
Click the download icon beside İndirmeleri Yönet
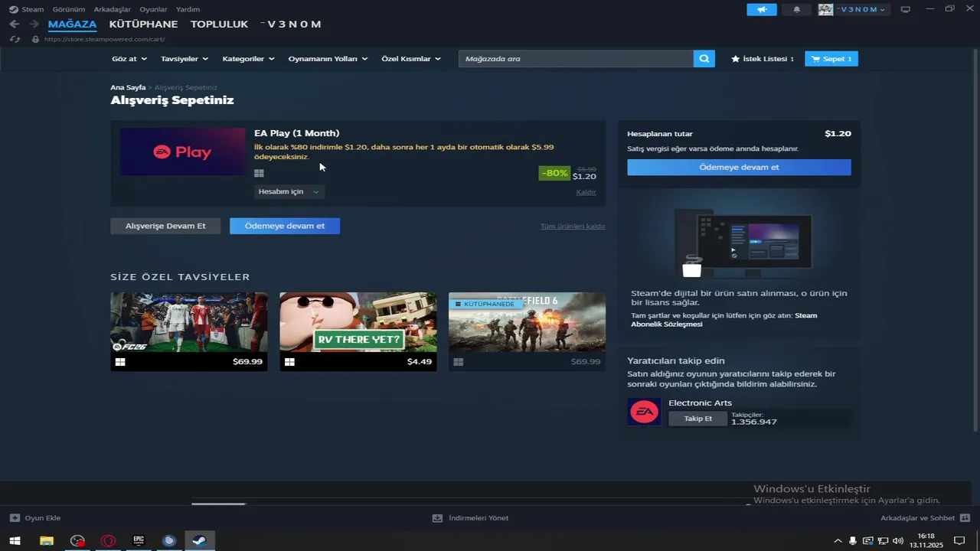click(437, 518)
